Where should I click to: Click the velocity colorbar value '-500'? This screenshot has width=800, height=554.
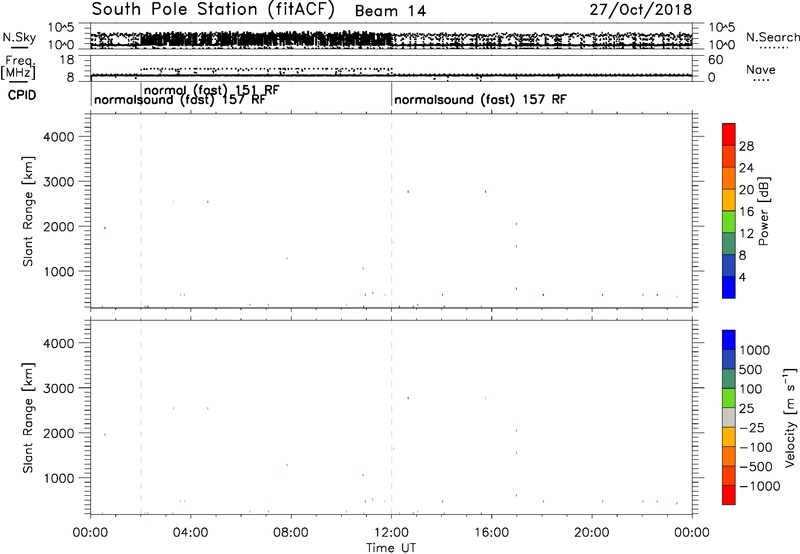point(756,466)
